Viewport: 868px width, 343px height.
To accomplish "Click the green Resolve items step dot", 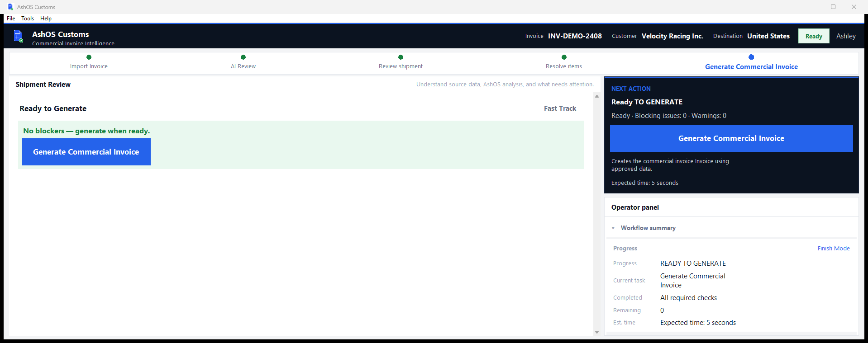I will pyautogui.click(x=564, y=57).
